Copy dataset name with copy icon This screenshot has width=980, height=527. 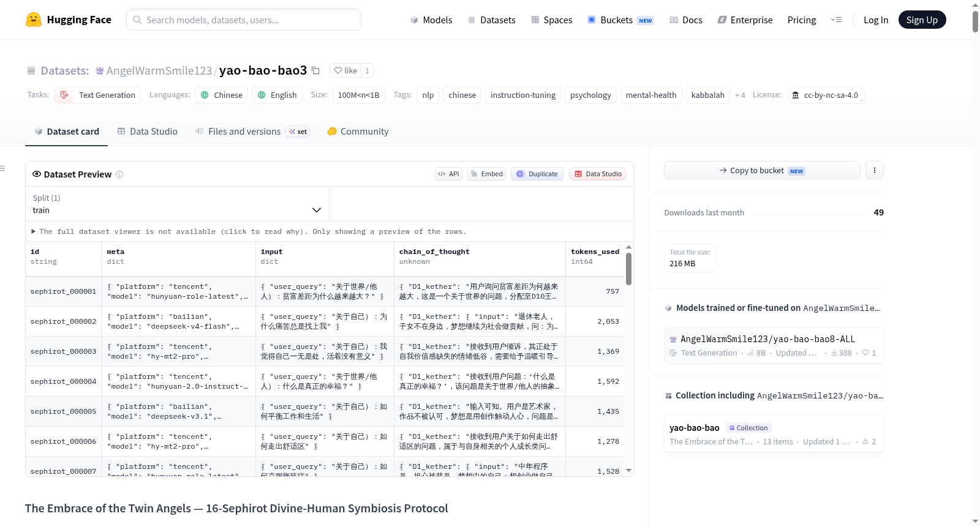[x=315, y=70]
